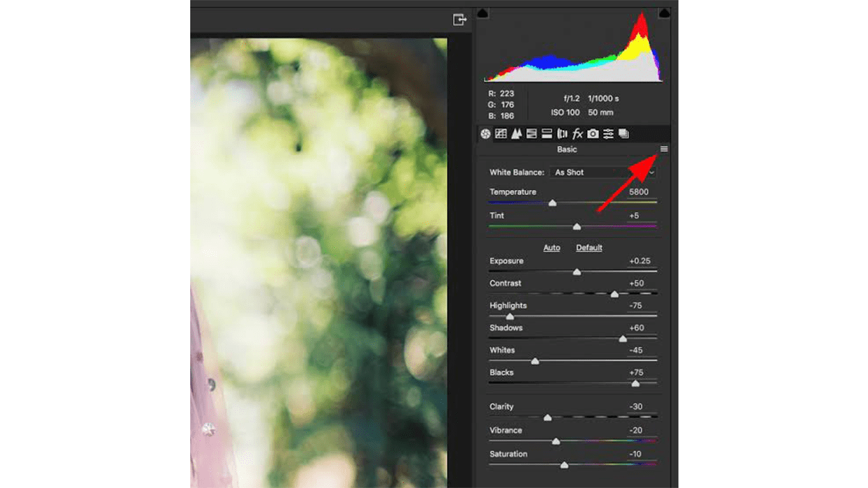Switch to the Split Toning tab icon
The width and height of the screenshot is (868, 488).
(547, 134)
